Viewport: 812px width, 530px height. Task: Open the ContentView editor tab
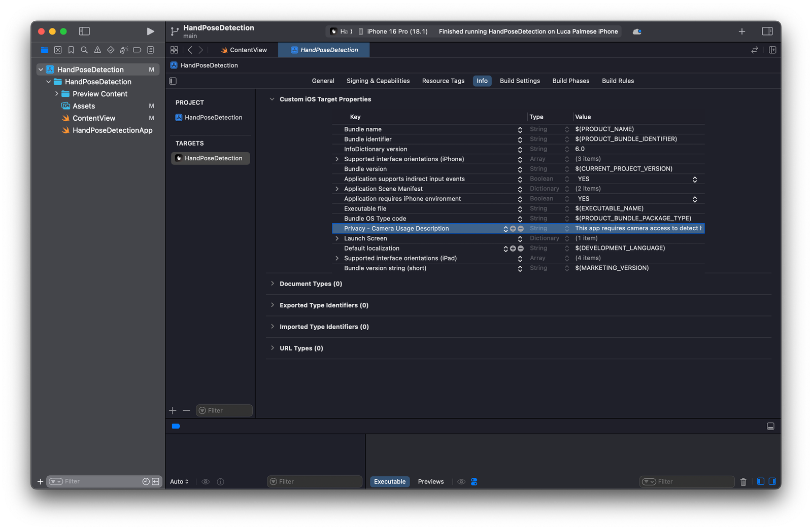pyautogui.click(x=244, y=50)
